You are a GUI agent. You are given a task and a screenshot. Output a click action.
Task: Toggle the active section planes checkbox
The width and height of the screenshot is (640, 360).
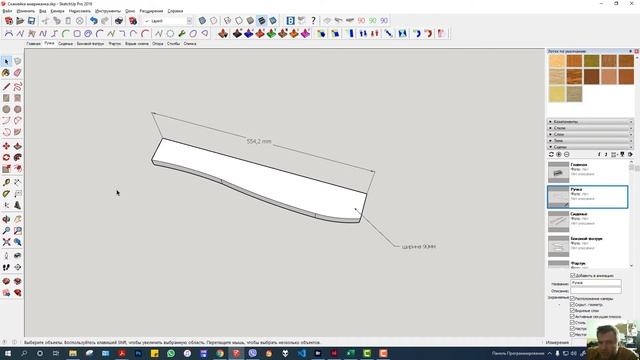click(572, 316)
